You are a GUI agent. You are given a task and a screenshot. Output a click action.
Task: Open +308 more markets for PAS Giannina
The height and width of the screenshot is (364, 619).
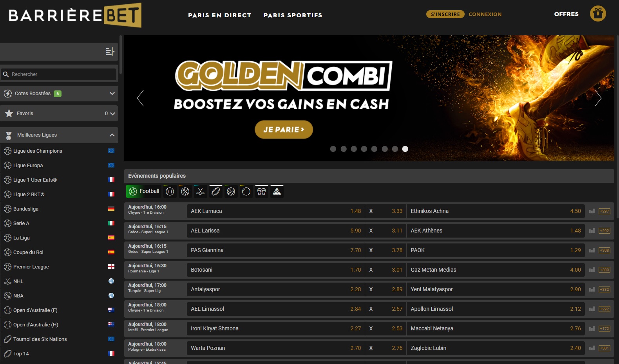point(605,250)
